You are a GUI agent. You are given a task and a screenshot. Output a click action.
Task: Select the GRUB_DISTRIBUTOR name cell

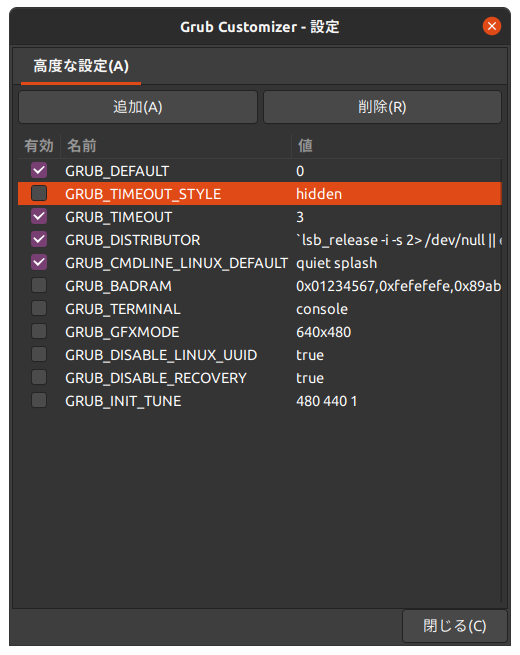pos(132,240)
